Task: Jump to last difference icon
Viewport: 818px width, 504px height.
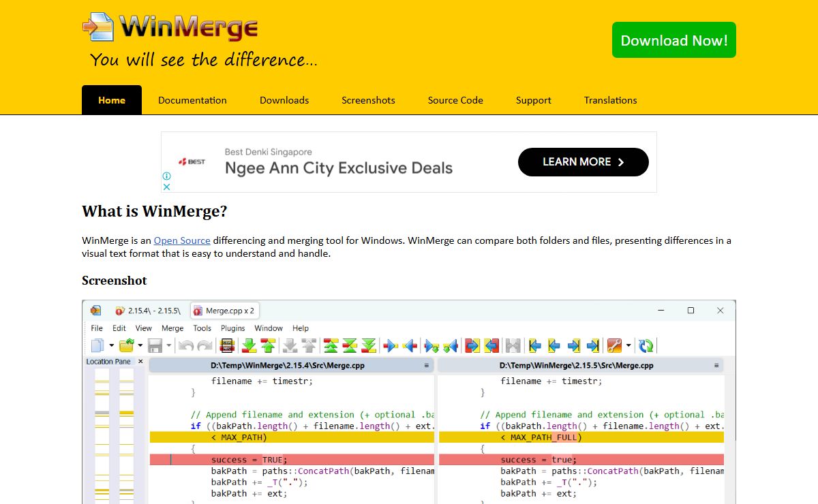Action: pyautogui.click(x=369, y=346)
